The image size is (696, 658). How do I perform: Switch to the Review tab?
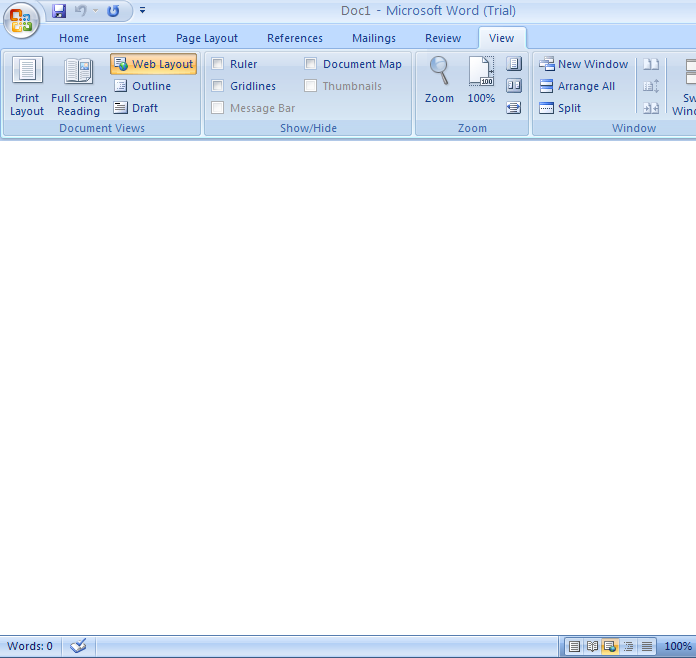coord(443,38)
